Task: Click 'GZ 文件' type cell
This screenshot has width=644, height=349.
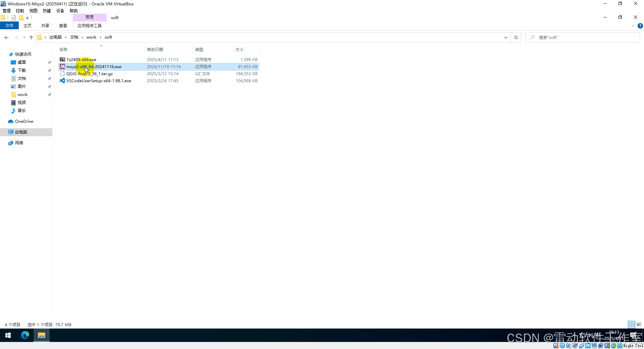Action: (x=203, y=74)
